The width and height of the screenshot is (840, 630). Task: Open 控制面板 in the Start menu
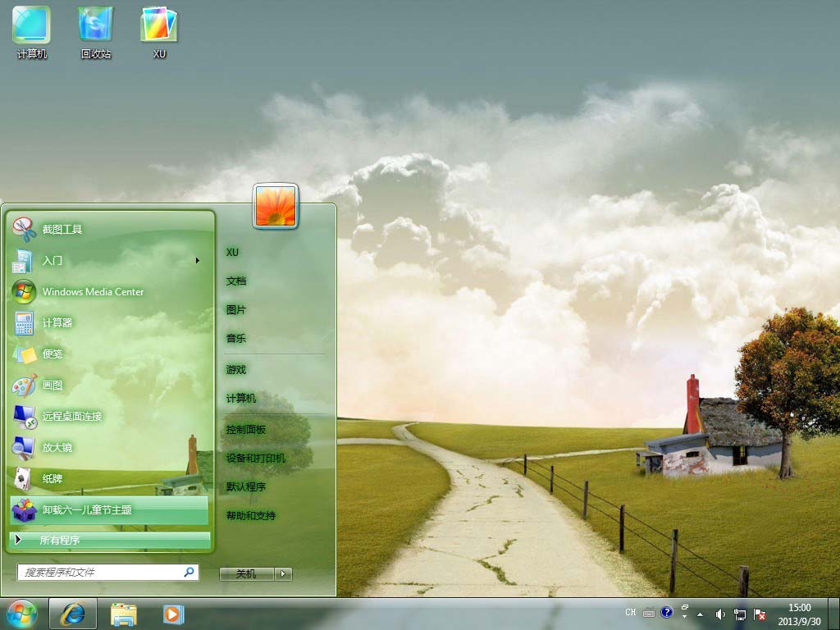[x=246, y=430]
